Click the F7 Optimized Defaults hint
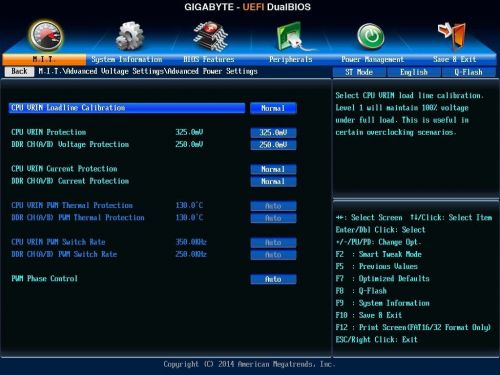 tap(383, 279)
